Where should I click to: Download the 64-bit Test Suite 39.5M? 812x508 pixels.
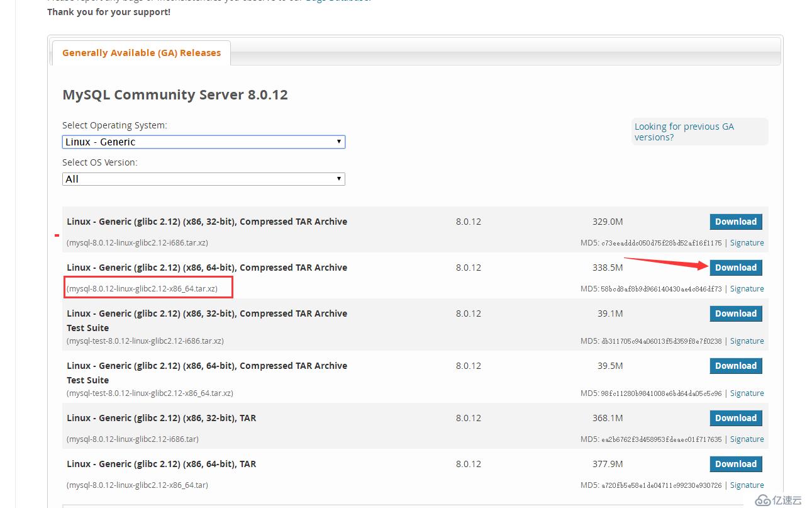pyautogui.click(x=736, y=366)
